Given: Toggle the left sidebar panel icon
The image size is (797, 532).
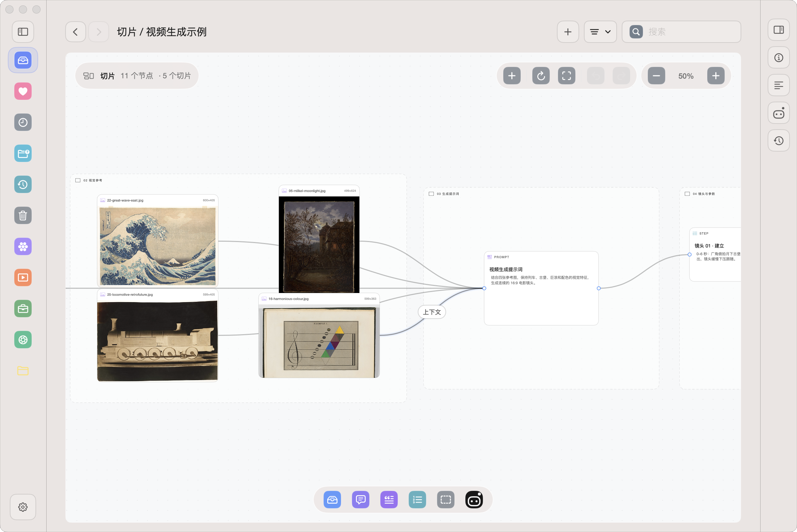Looking at the screenshot, I should click(x=23, y=32).
